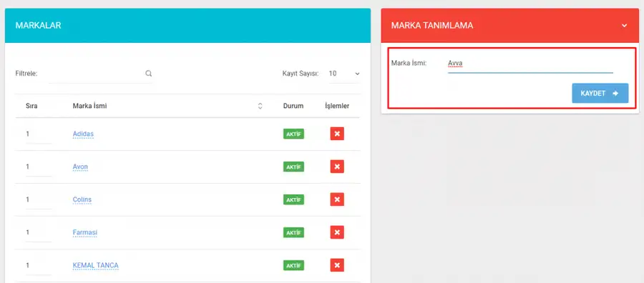Click the İşlemler column header
Screen dimensions: 644x283
click(x=337, y=106)
